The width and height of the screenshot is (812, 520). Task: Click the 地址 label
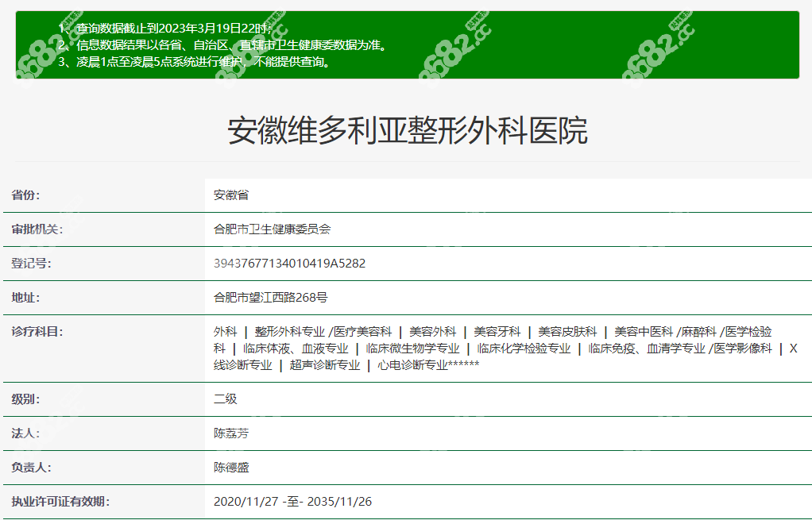pos(25,298)
